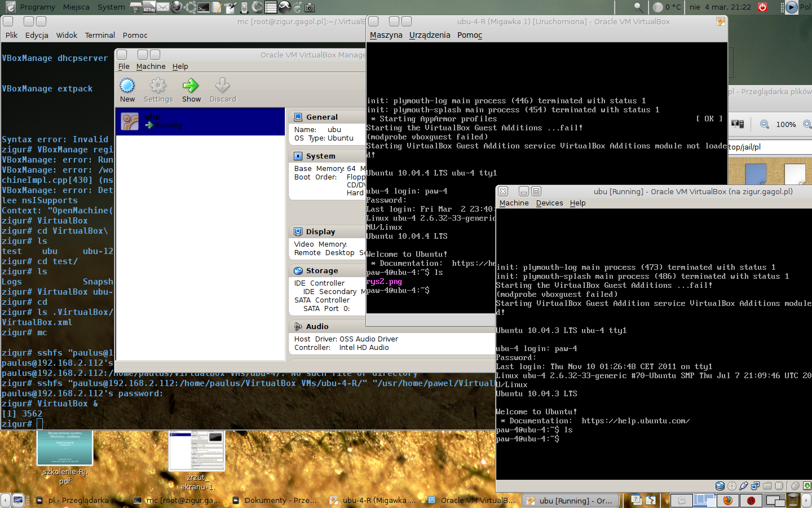The height and width of the screenshot is (508, 812).
Task: Open the Terminal menu in mc window
Action: coord(100,35)
